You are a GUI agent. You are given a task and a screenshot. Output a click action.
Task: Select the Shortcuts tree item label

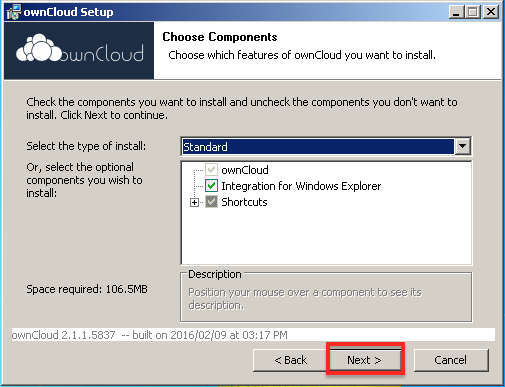coord(244,202)
